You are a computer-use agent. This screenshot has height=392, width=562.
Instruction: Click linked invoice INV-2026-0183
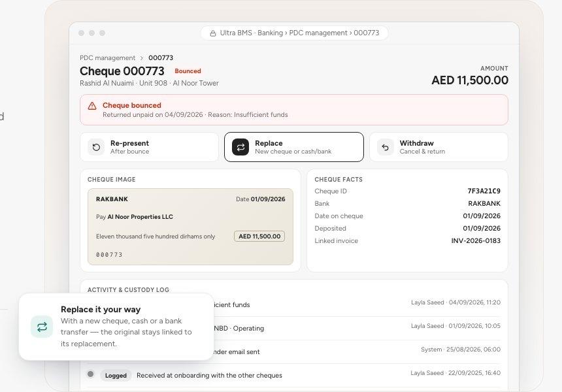(476, 241)
